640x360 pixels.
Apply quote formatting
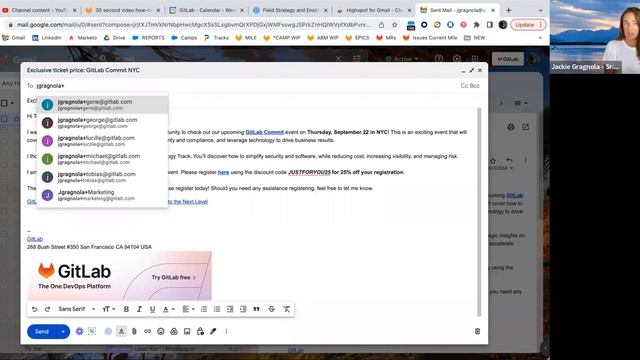click(256, 309)
